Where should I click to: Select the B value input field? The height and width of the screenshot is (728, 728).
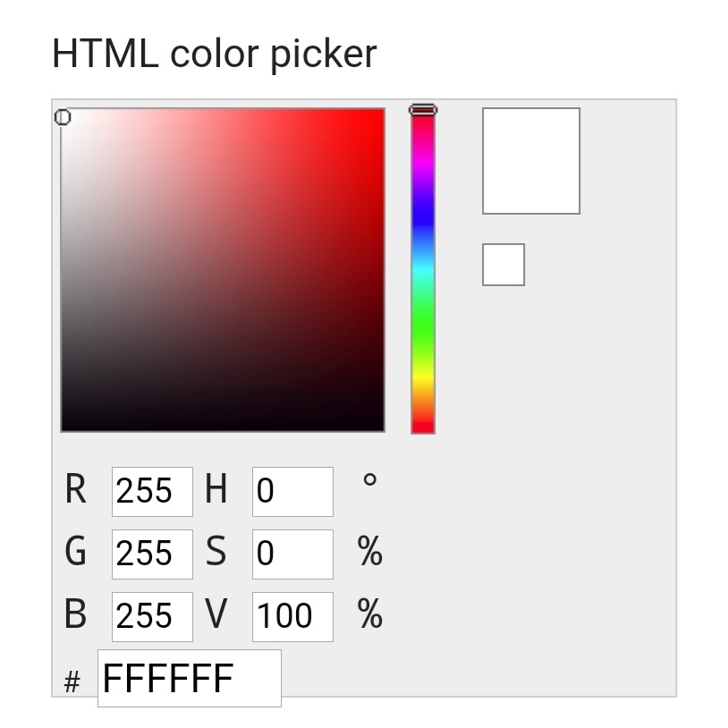coord(151,616)
